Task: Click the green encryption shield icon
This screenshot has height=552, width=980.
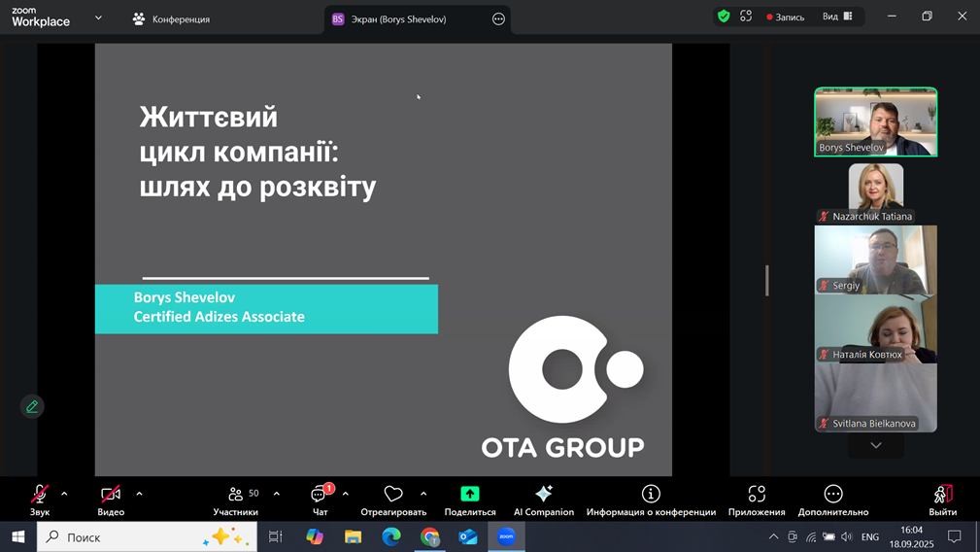Action: coord(724,17)
